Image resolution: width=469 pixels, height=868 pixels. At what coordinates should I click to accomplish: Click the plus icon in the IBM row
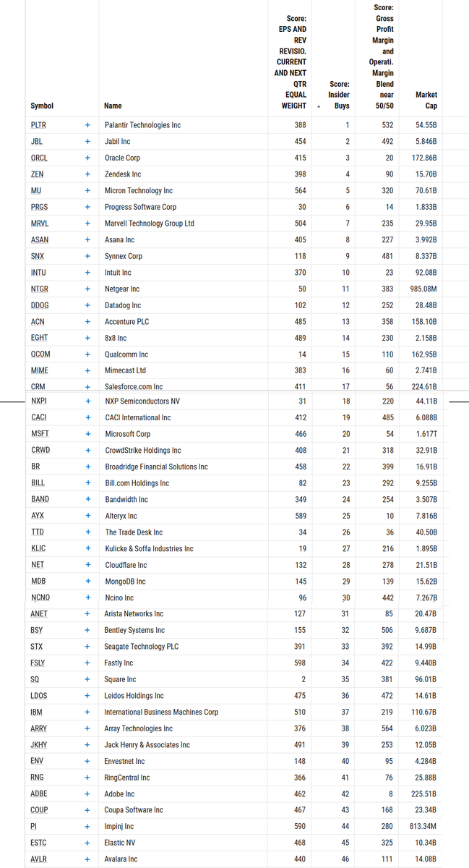[x=87, y=712]
